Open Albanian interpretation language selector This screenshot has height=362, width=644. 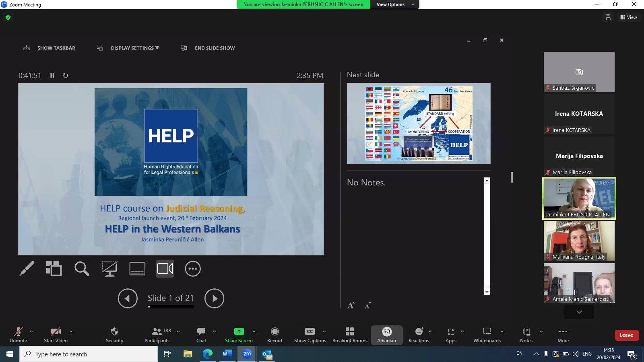pos(387,335)
